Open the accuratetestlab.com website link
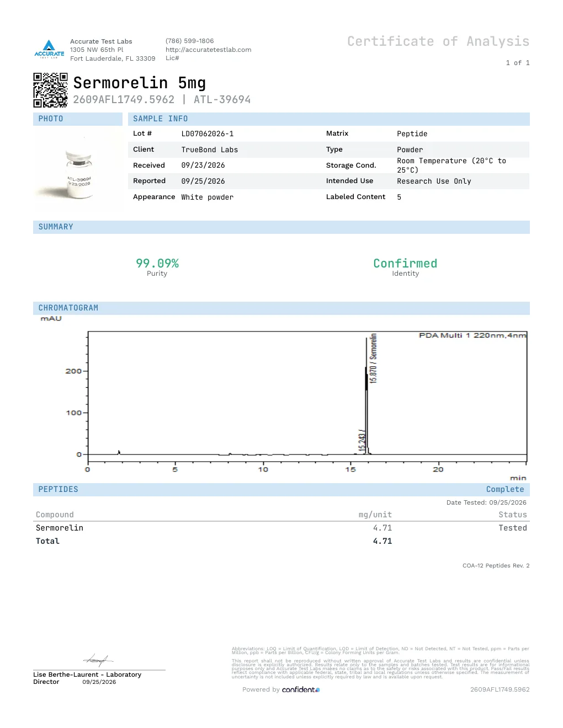 (x=208, y=50)
